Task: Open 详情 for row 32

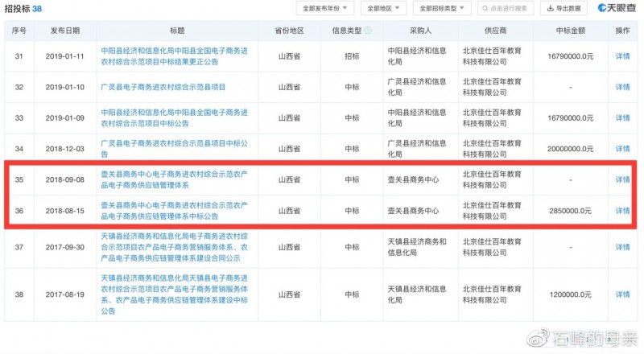Action: pos(622,87)
